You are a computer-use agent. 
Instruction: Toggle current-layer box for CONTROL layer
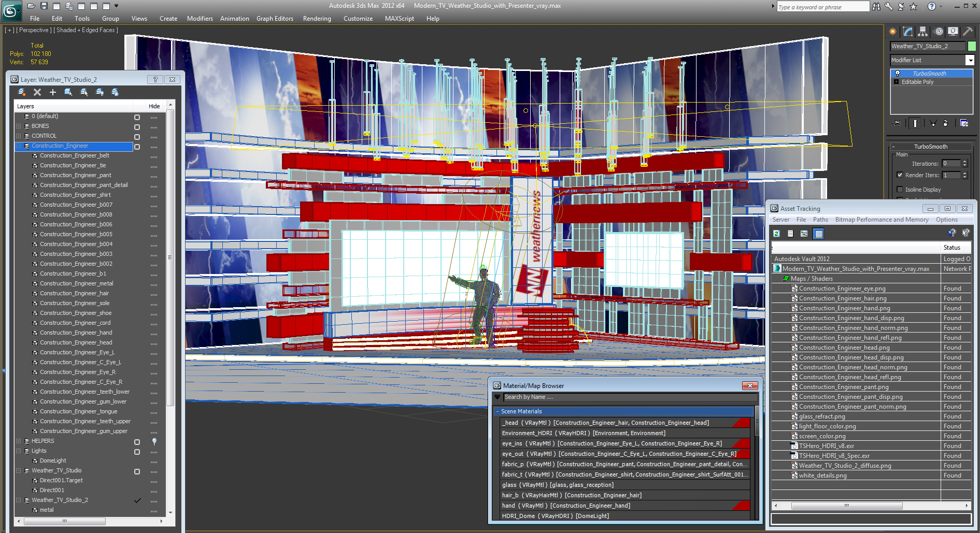pos(137,137)
